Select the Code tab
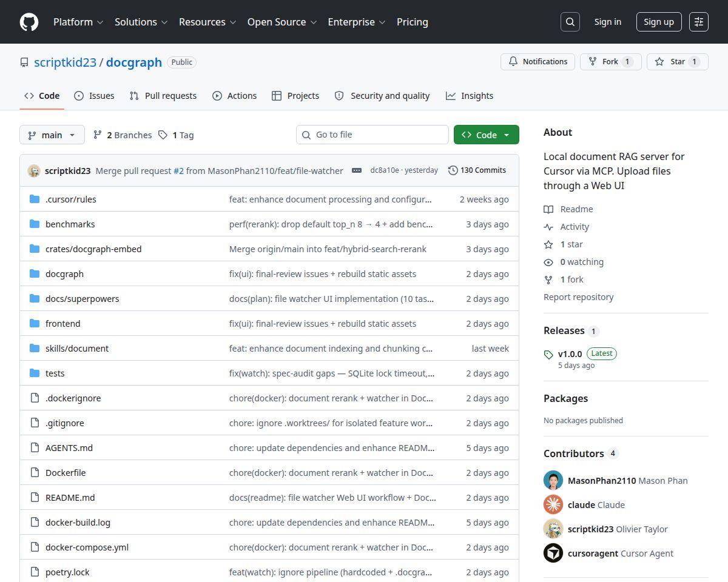 [42, 96]
